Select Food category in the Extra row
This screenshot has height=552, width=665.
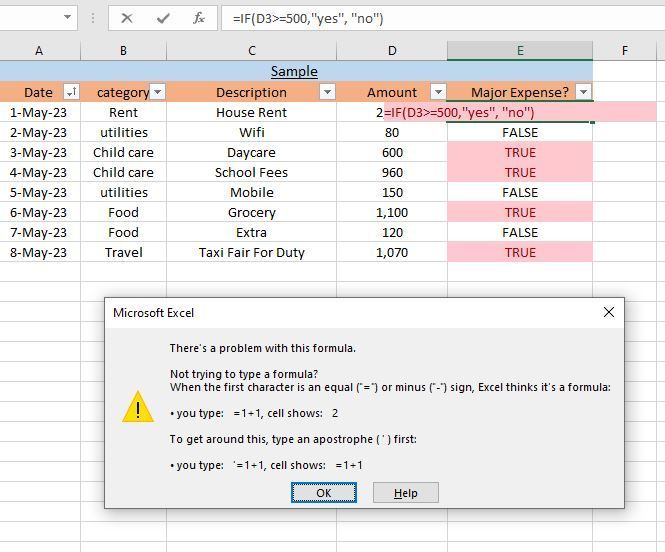point(123,232)
